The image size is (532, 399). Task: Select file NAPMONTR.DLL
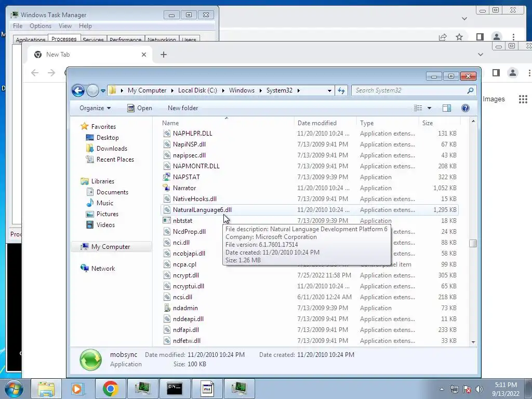point(196,166)
